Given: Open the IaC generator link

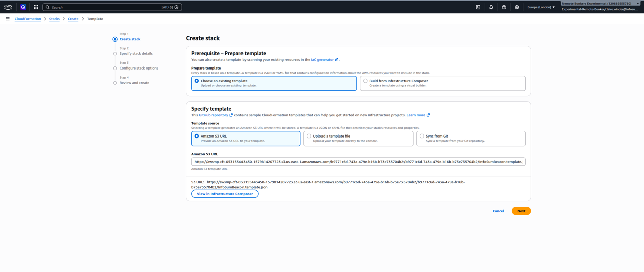Looking at the screenshot, I should [x=325, y=60].
